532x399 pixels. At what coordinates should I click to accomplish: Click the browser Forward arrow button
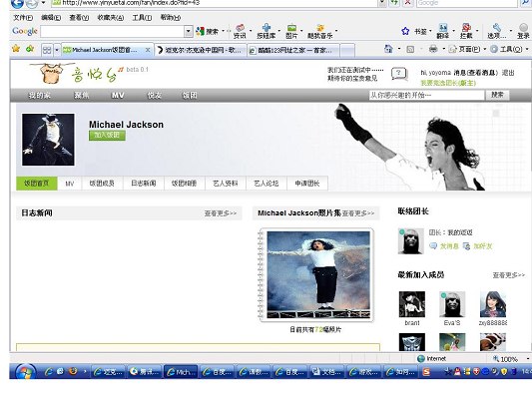tap(32, 3)
